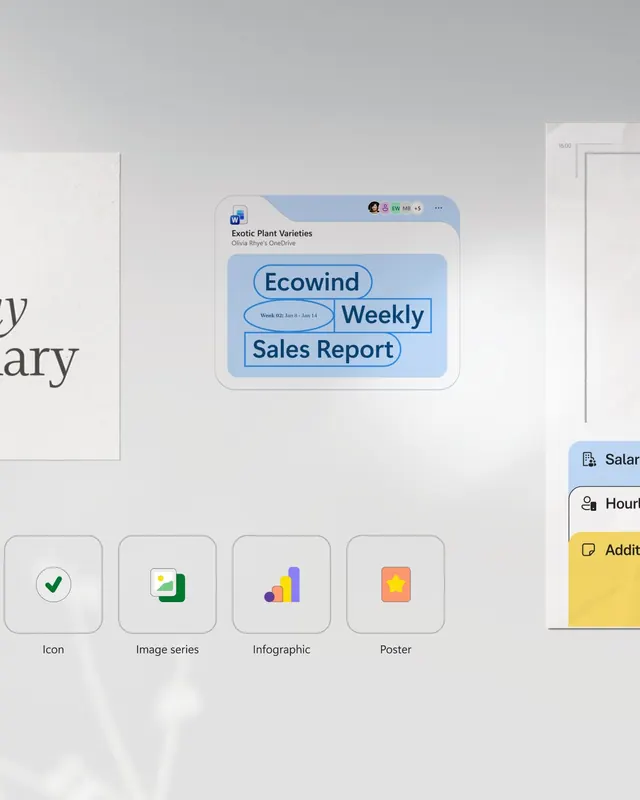This screenshot has width=640, height=800.
Task: Click the 'Sales Report' heading shape
Action: pos(323,349)
